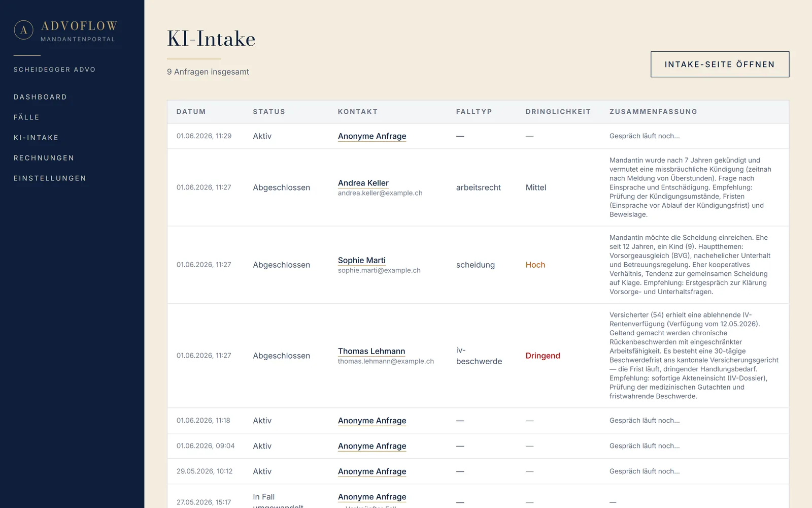
Task: Click the Zusammenfassung column header
Action: point(653,112)
